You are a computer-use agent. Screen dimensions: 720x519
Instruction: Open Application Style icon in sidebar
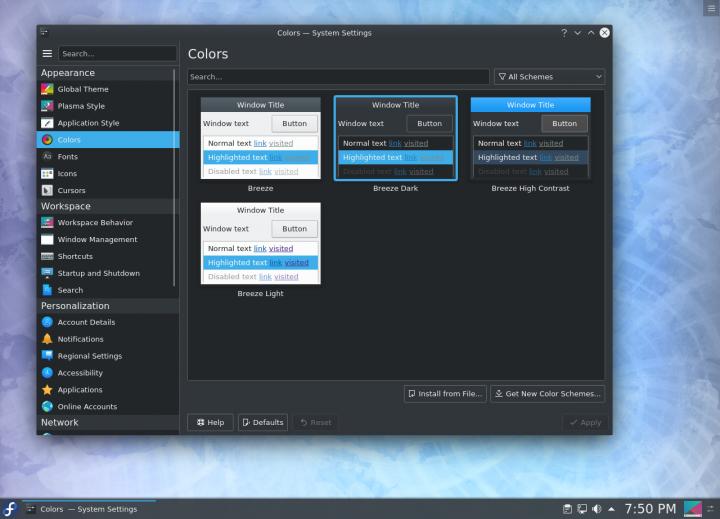tap(47, 123)
